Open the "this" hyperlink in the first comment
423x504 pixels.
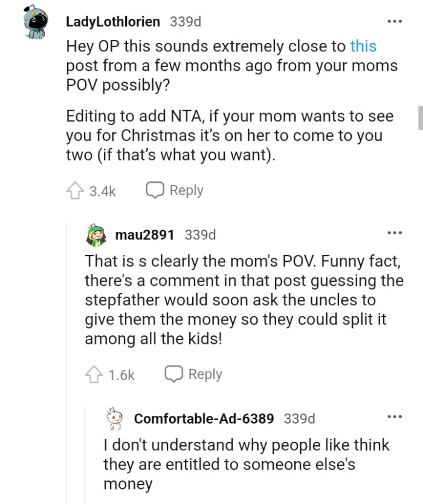[363, 46]
